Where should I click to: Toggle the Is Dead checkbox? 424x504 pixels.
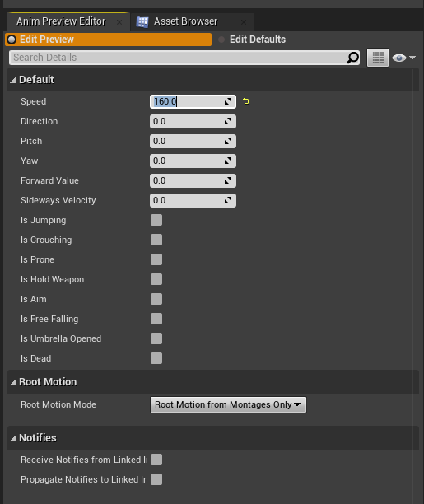click(156, 358)
